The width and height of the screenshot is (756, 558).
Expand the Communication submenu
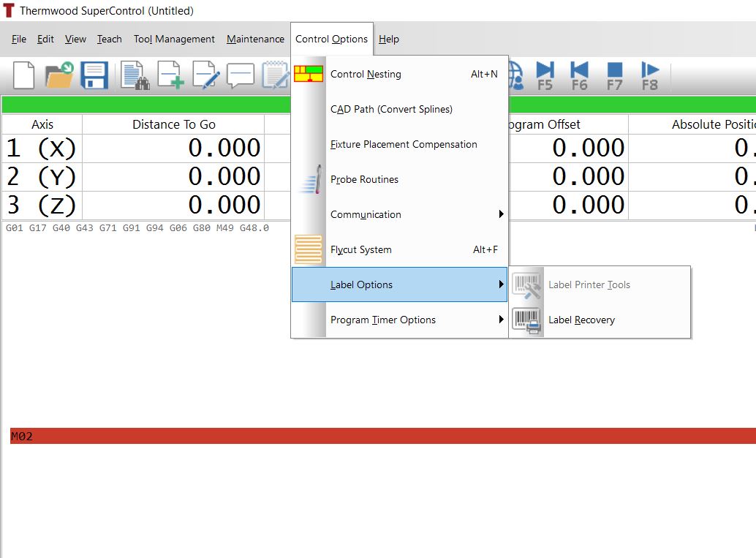(400, 214)
